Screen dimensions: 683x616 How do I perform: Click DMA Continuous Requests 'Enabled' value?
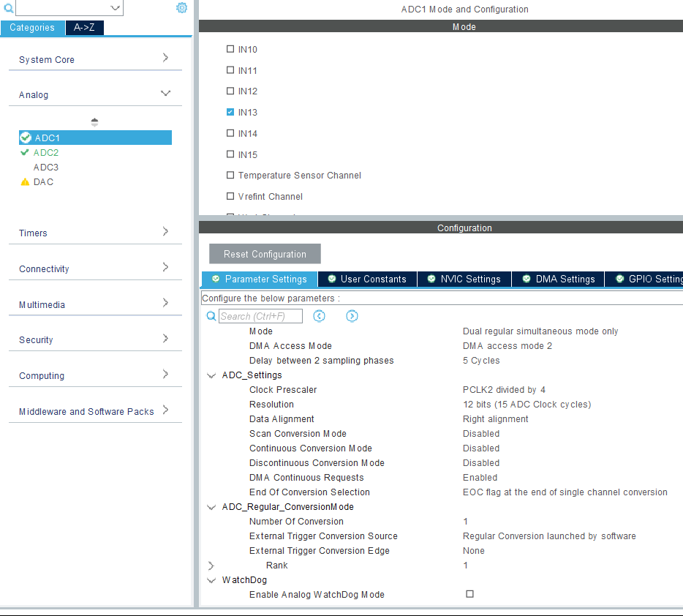pos(480,478)
